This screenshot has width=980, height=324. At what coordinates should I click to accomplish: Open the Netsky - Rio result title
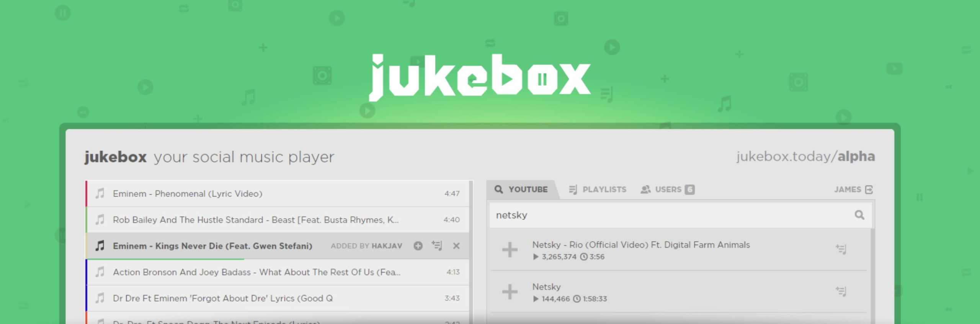pos(641,245)
